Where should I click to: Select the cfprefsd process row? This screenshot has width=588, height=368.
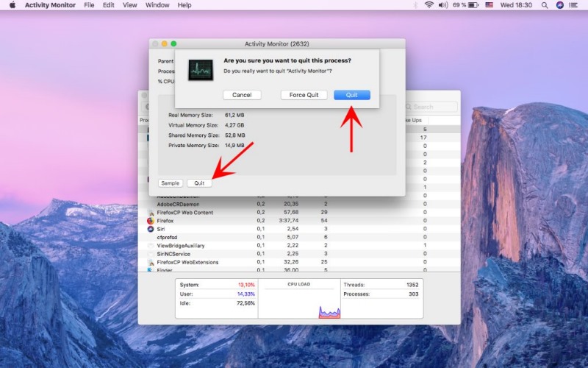coord(299,237)
